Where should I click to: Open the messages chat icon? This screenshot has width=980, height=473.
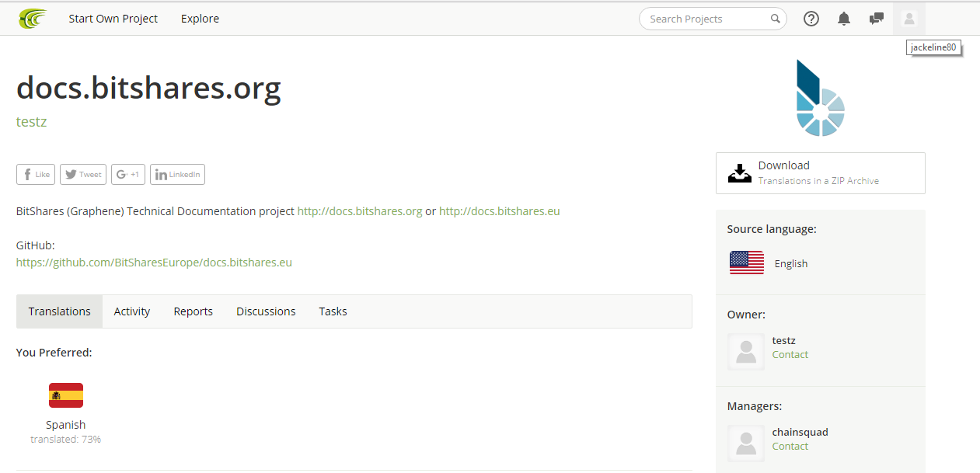(877, 19)
